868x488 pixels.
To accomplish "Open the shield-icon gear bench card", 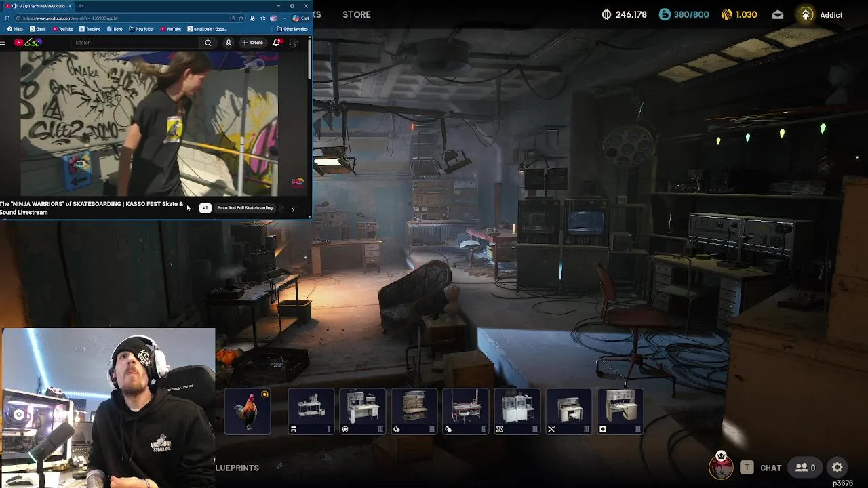I will click(363, 411).
